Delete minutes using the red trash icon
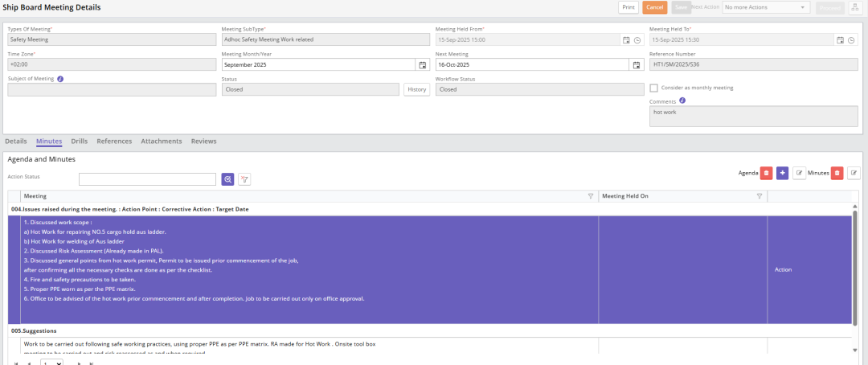Viewport: 868px width, 365px height. pos(837,173)
